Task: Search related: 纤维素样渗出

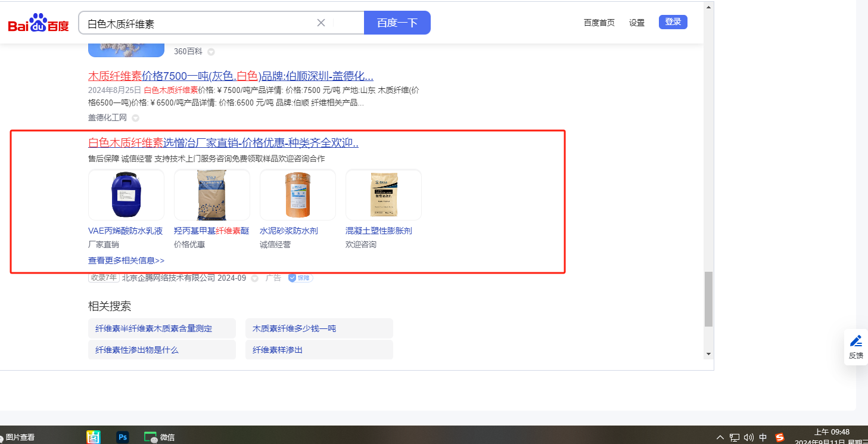Action: (x=319, y=350)
